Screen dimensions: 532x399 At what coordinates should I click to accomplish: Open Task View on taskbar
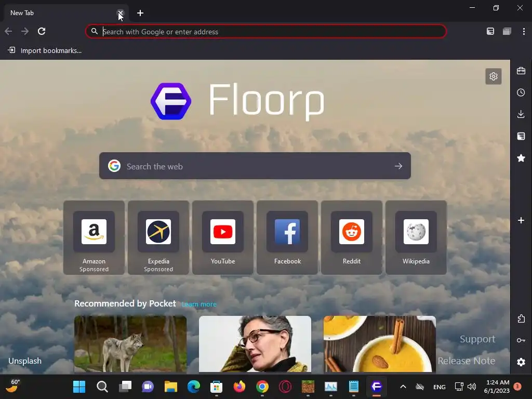(x=125, y=387)
